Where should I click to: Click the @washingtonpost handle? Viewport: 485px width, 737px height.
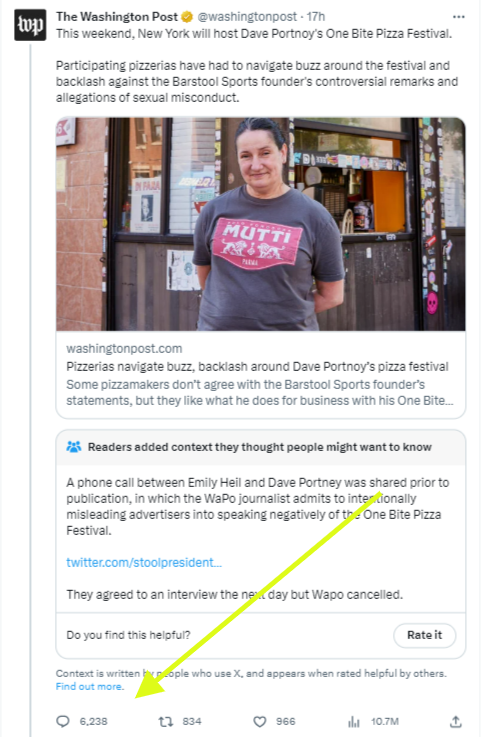click(247, 17)
